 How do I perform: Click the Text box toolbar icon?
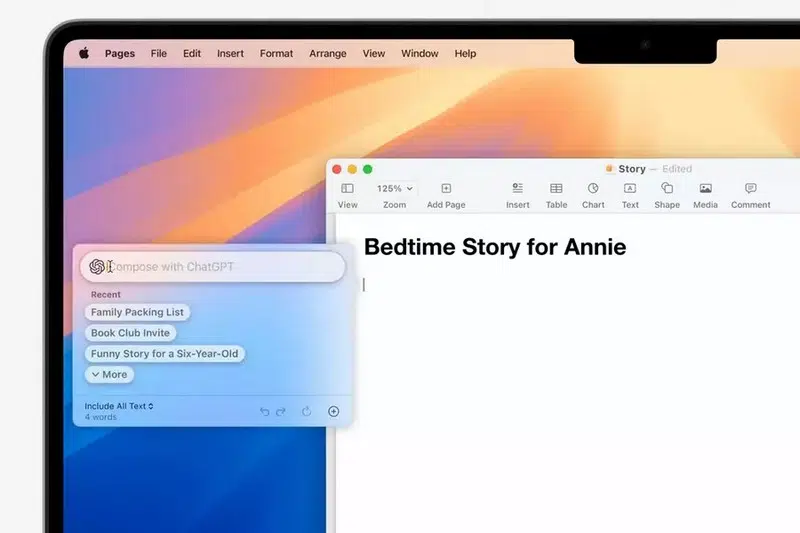(630, 188)
